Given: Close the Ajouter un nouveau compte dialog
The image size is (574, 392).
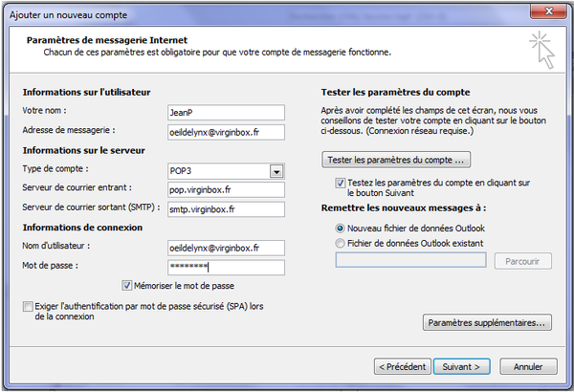Looking at the screenshot, I should 553,10.
